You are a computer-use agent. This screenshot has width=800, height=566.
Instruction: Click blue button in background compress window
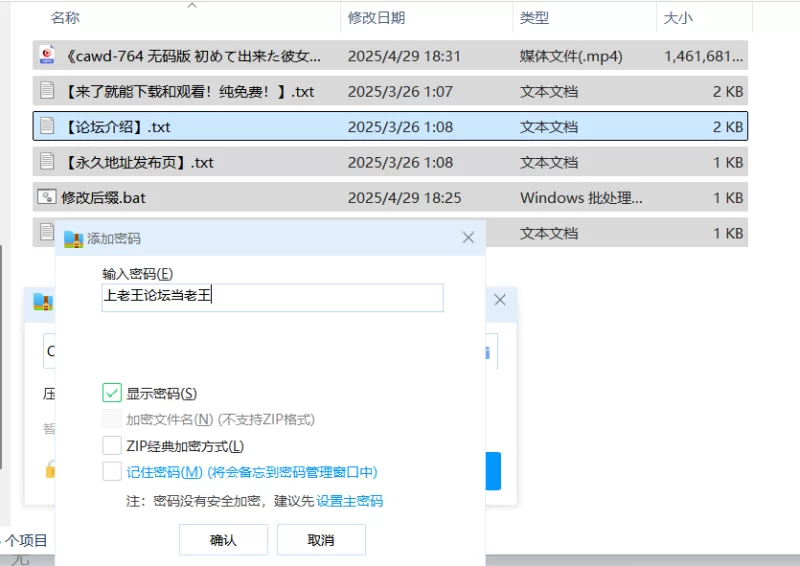click(493, 471)
